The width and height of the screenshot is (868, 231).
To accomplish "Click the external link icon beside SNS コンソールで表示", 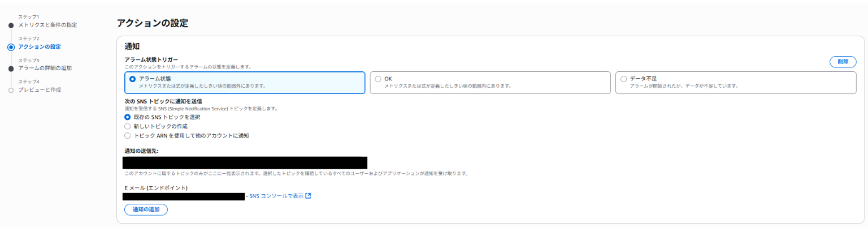I will 308,196.
